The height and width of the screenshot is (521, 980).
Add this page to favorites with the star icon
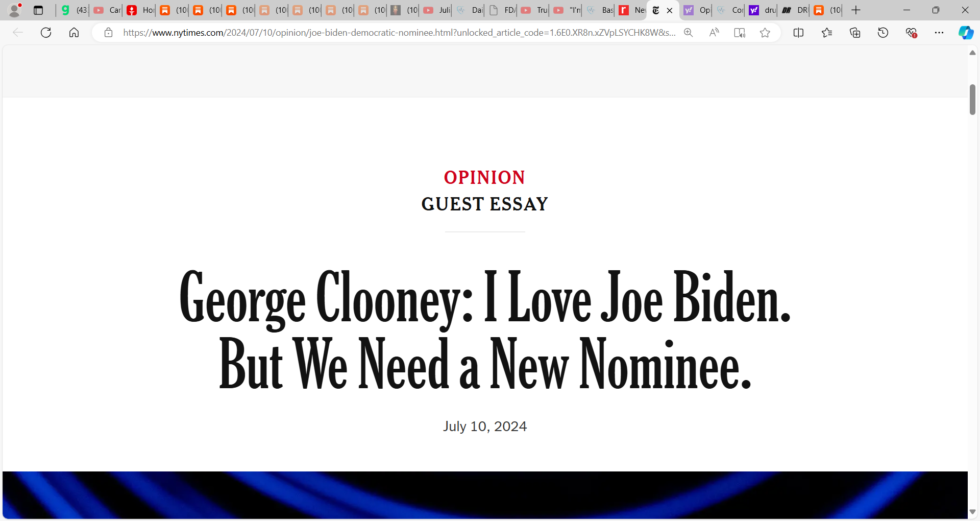(x=765, y=33)
